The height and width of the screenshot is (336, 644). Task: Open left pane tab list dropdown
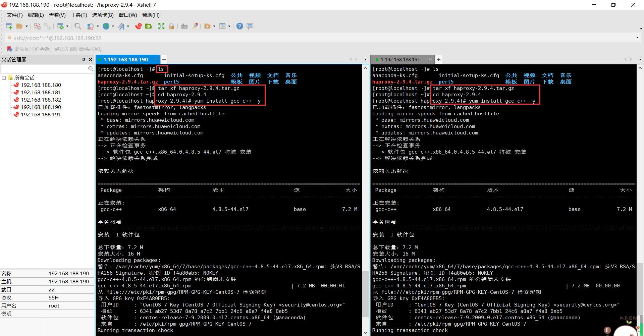coord(365,59)
